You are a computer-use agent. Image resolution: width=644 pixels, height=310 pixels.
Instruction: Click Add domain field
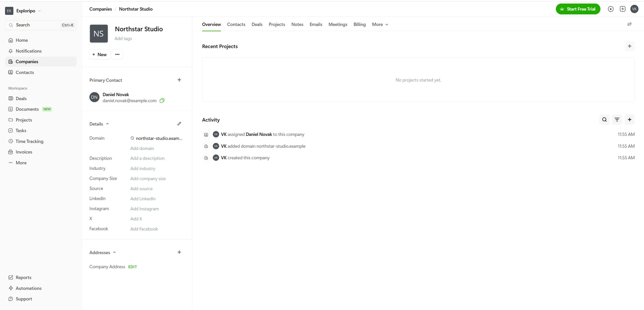tap(142, 148)
